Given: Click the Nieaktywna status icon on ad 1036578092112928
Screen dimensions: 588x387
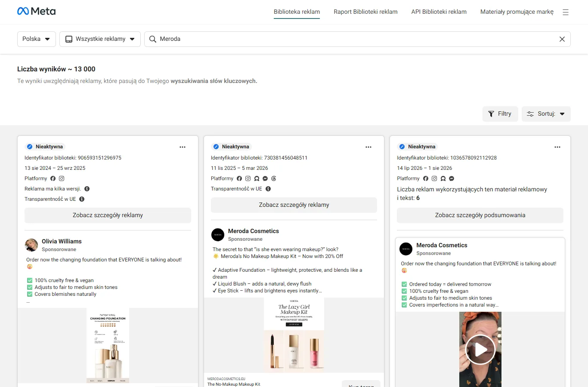Looking at the screenshot, I should (402, 147).
